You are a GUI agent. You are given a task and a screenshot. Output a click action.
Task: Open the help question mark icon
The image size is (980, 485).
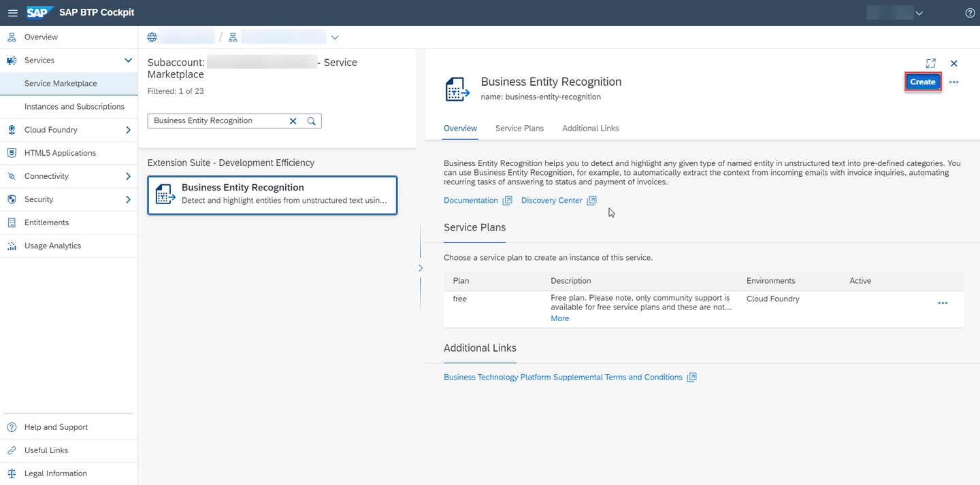[970, 13]
